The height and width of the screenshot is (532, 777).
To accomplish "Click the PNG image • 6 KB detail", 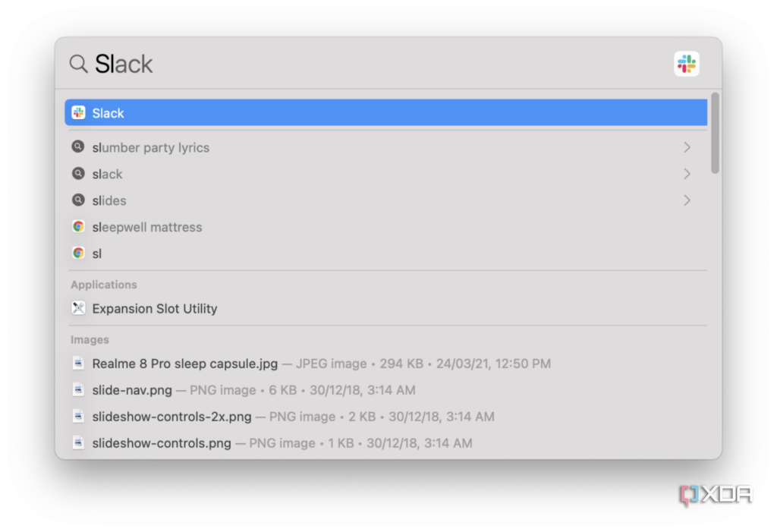I will [x=243, y=390].
